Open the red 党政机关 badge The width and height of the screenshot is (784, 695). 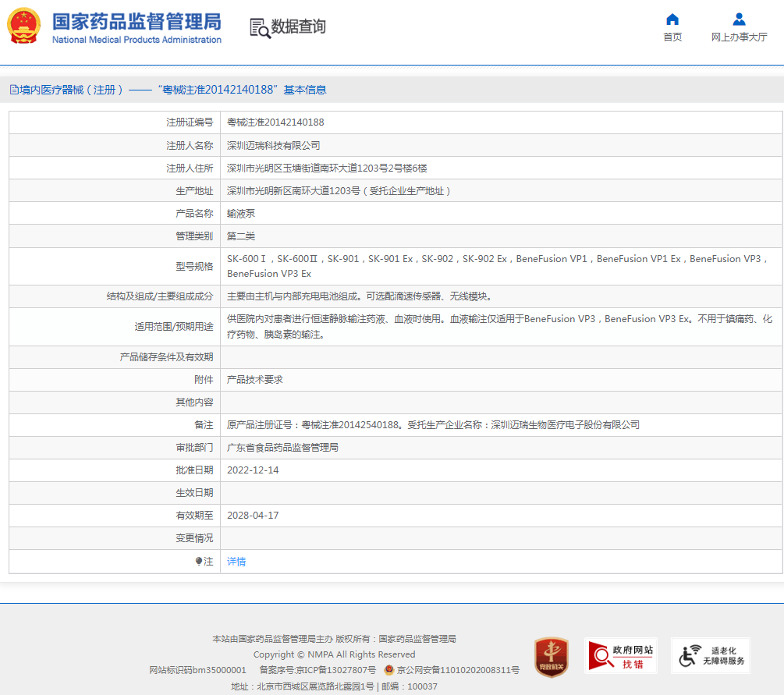click(x=551, y=656)
